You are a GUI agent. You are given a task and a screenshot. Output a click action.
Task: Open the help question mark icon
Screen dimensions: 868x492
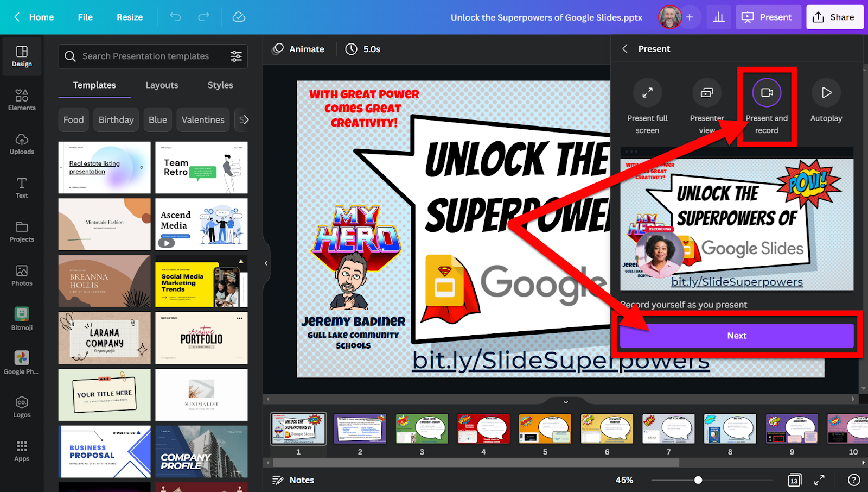[854, 480]
